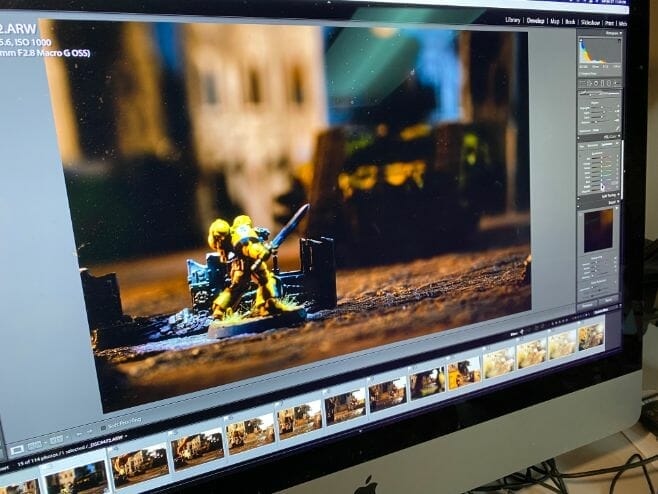Screen dimensions: 658x494
Task: Click the edit point curve icon
Action: point(618,129)
